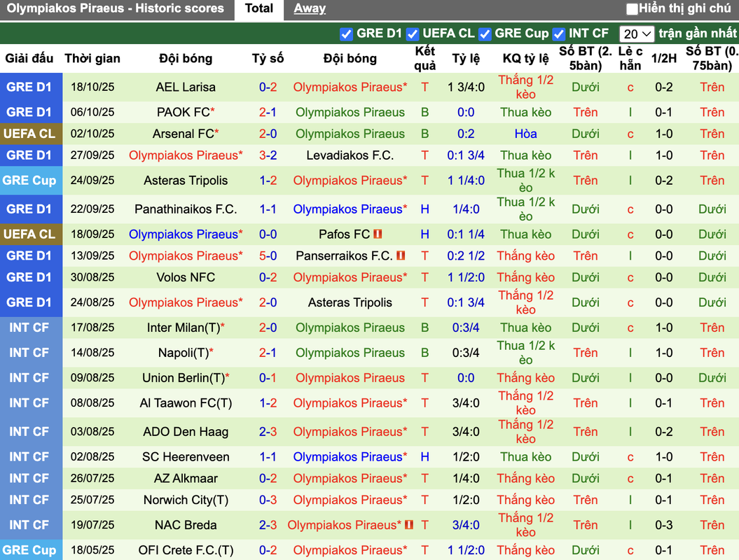Open the 20 recent matches dropdown
The width and height of the screenshot is (739, 560).
636,34
